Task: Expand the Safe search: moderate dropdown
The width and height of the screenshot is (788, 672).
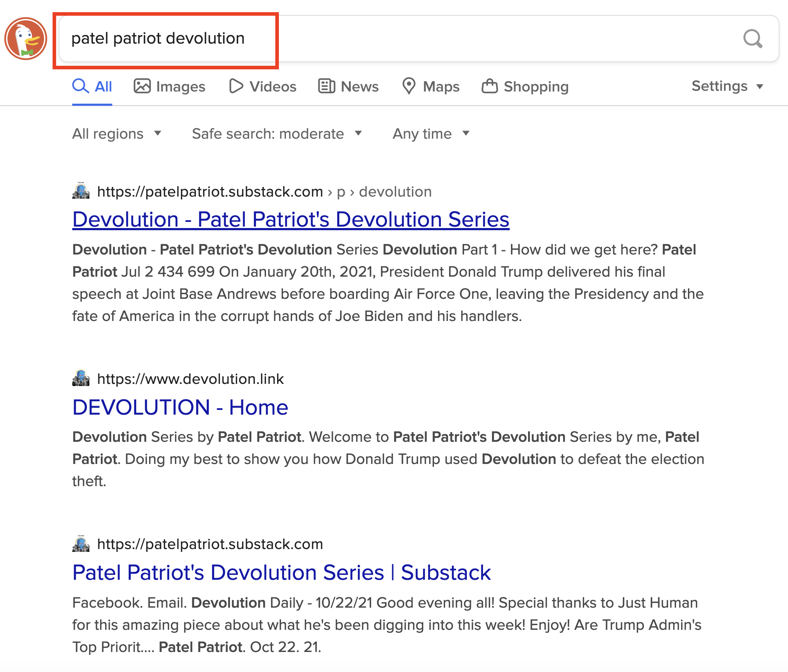Action: 276,133
